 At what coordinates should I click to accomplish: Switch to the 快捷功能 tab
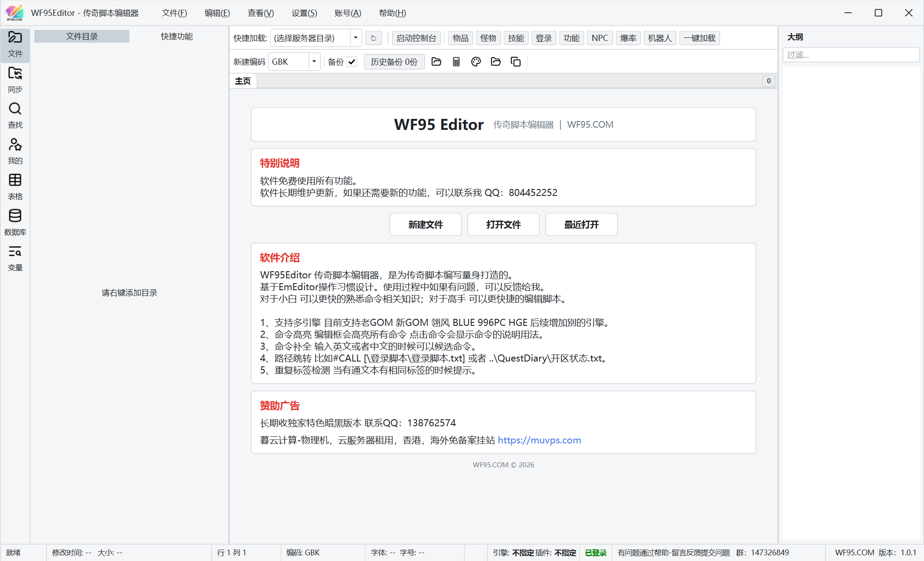click(177, 37)
